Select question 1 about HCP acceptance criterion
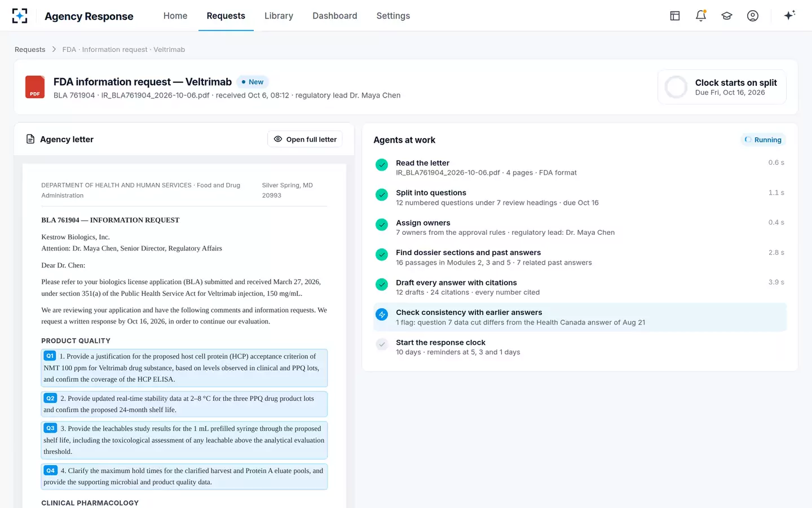The height and width of the screenshot is (508, 812). [x=184, y=368]
